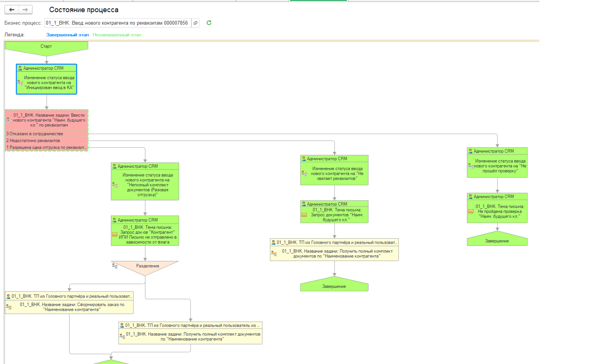Select the "Неполный комплект документов (Разовая отгрузка)" block

145,182
